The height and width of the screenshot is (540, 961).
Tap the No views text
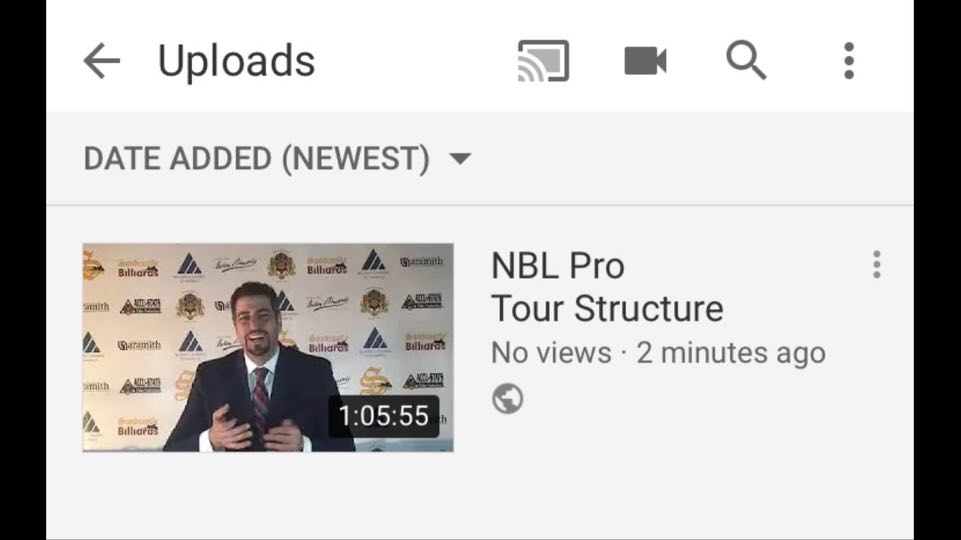(x=551, y=353)
